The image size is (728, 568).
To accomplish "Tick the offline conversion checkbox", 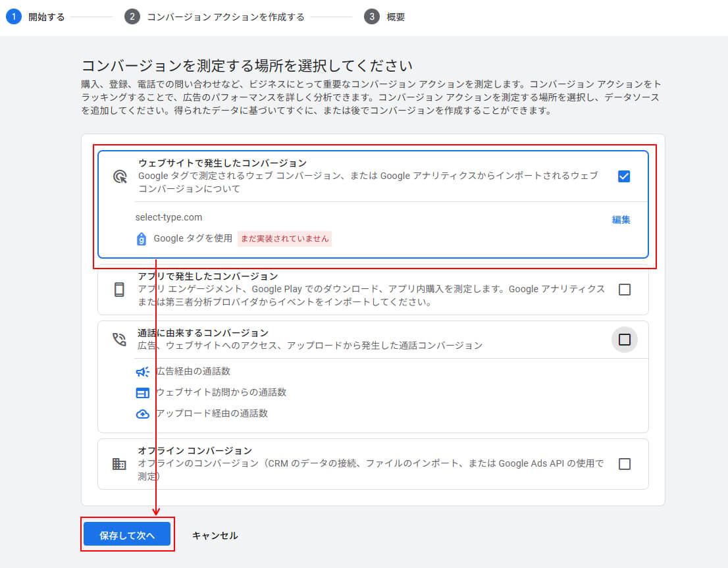I will tap(624, 464).
